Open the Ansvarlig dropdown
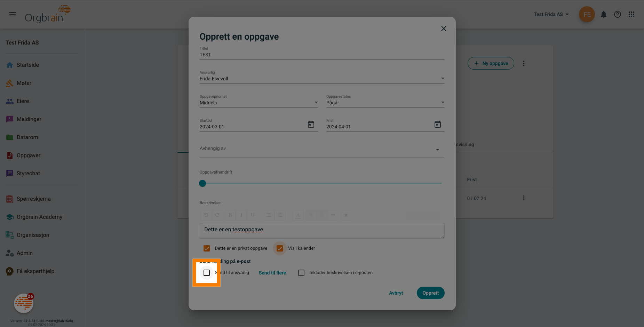This screenshot has height=327, width=644. point(322,79)
